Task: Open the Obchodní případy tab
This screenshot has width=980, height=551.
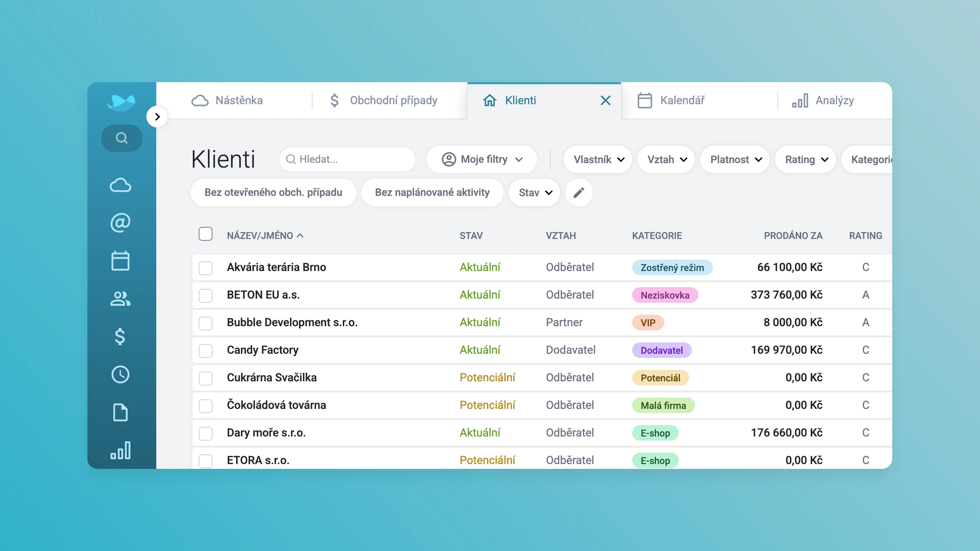Action: 394,101
